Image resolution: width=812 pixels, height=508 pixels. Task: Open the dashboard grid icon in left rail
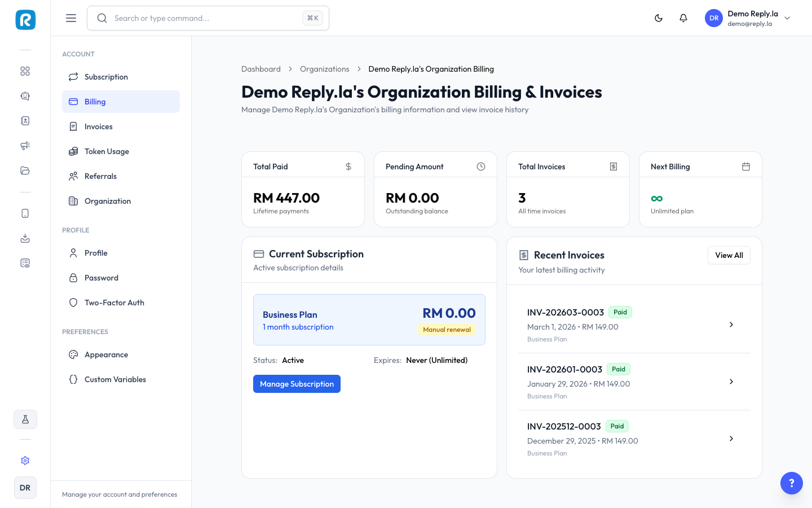coord(25,71)
